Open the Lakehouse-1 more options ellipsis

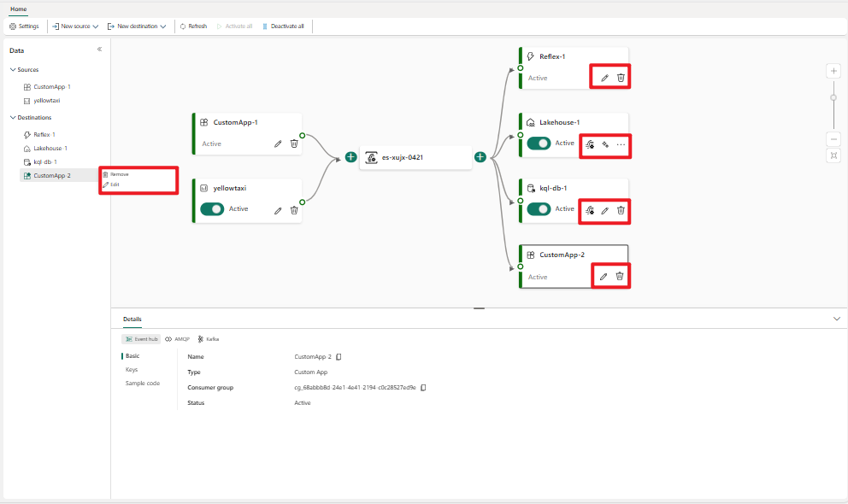[621, 144]
